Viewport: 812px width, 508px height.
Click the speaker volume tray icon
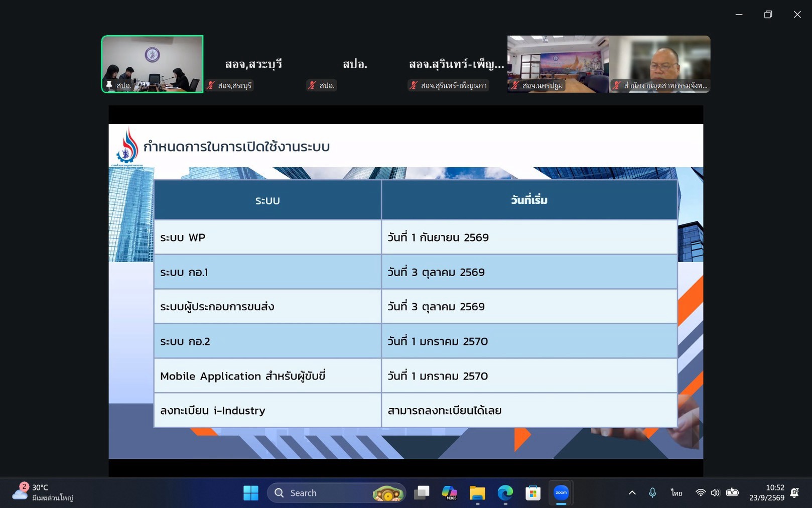[715, 493]
